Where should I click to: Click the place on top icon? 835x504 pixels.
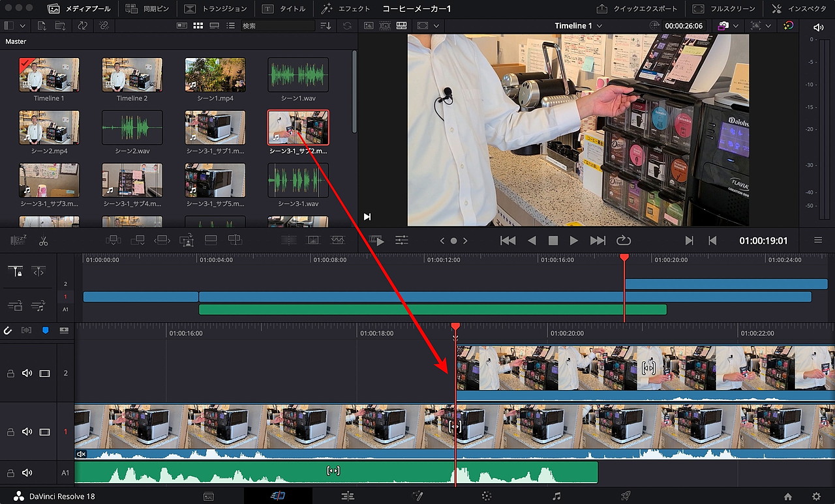pyautogui.click(x=211, y=241)
